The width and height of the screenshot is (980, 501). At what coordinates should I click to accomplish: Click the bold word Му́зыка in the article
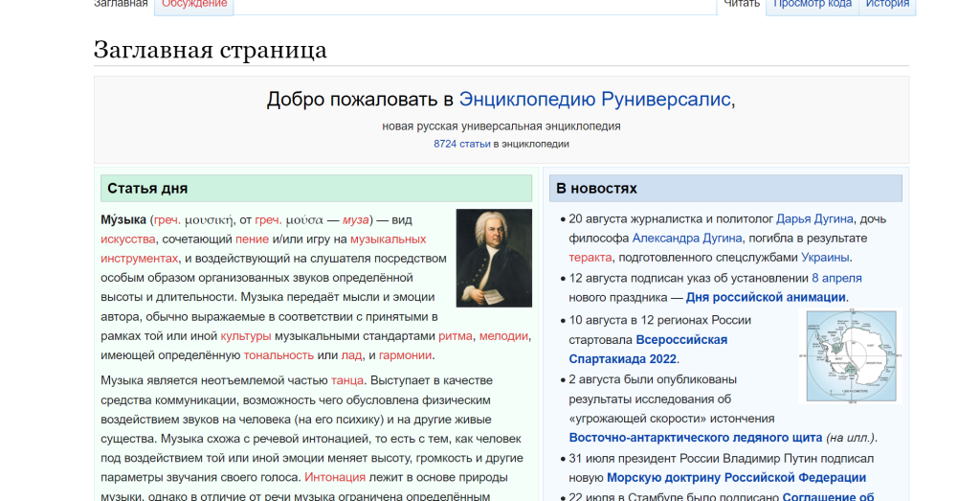click(x=123, y=220)
